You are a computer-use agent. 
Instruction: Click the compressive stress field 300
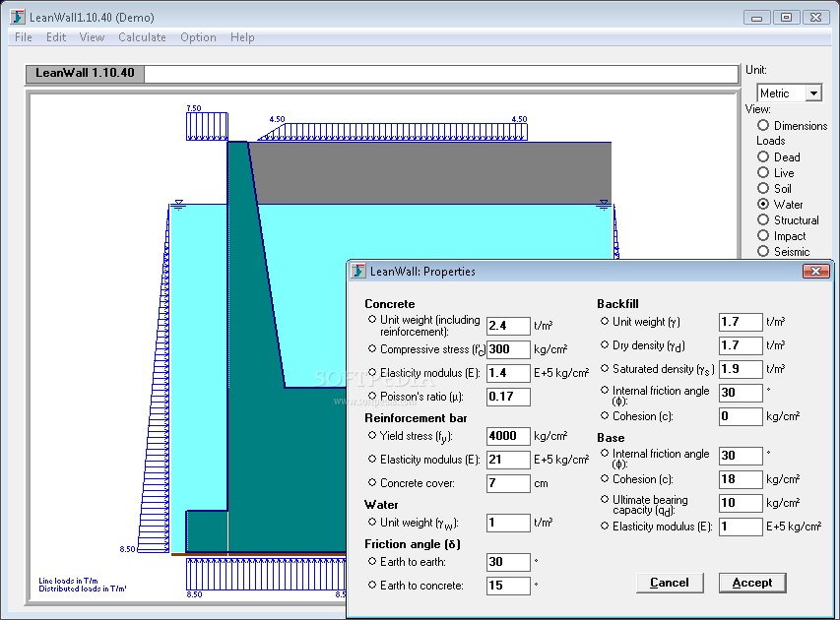tap(508, 349)
